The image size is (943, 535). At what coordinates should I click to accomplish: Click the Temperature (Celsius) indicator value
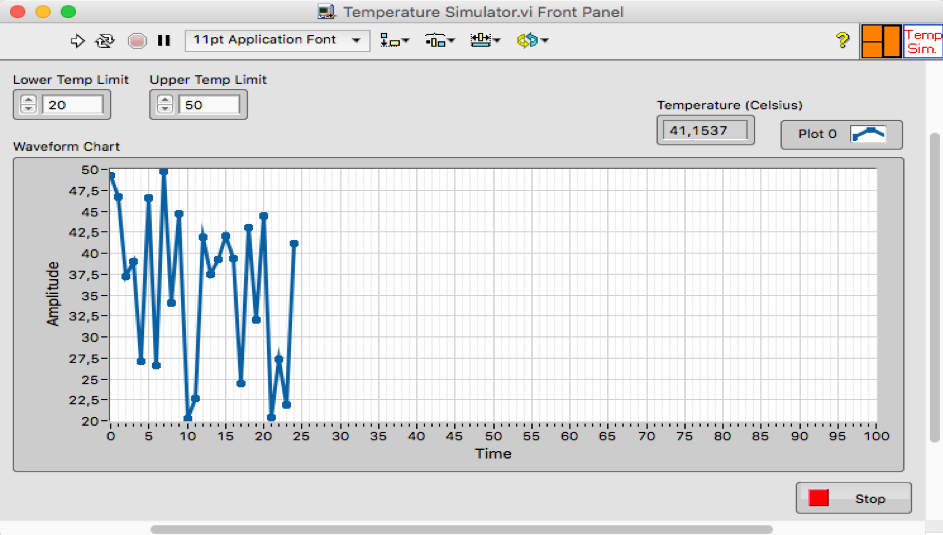coord(705,130)
